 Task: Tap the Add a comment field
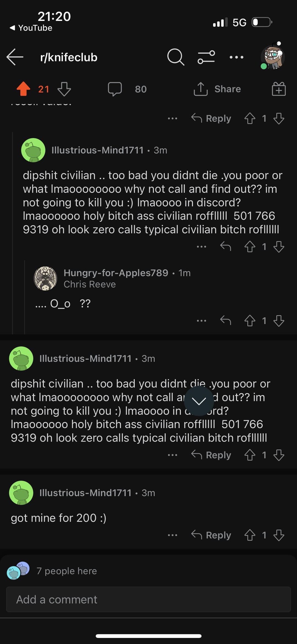148,599
